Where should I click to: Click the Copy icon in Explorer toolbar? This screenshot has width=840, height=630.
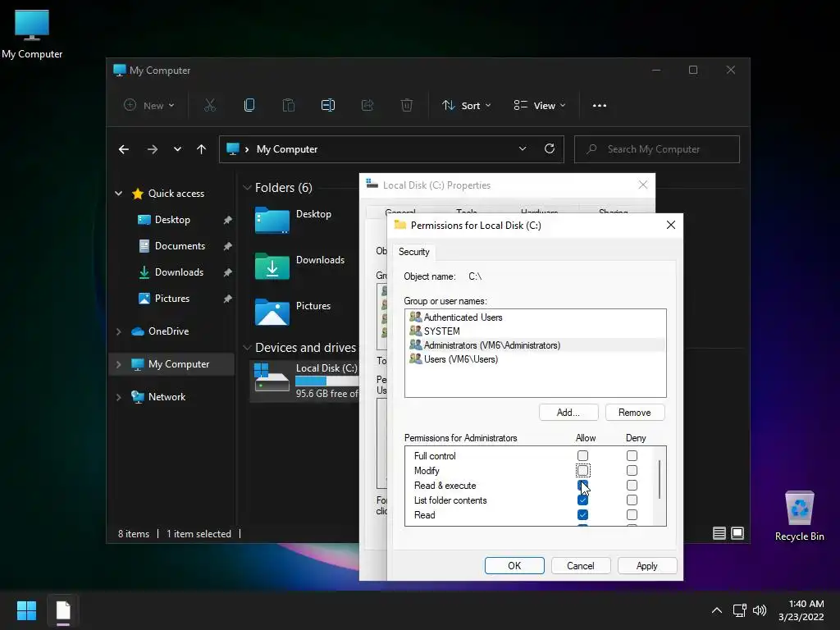[x=249, y=106]
